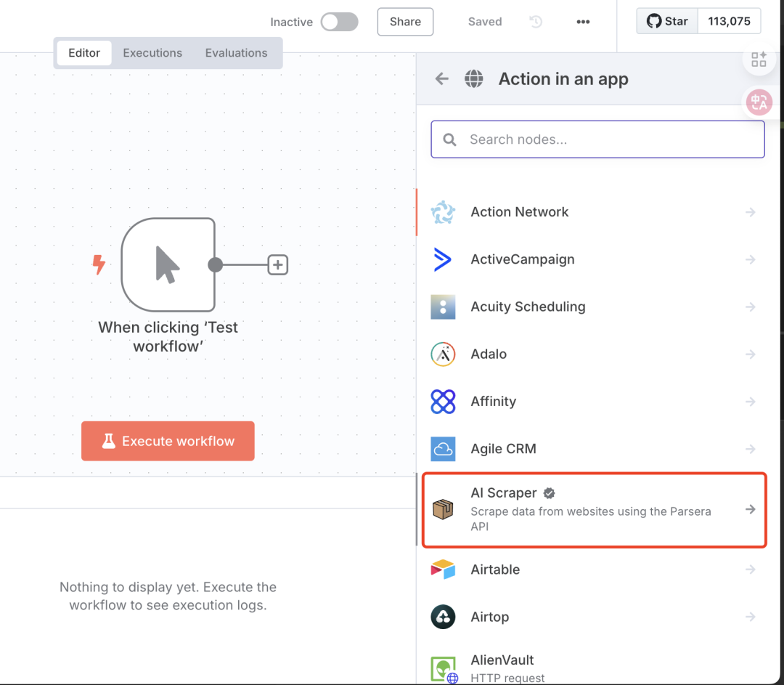Click the Airtop logo icon
The height and width of the screenshot is (685, 784).
click(x=443, y=617)
